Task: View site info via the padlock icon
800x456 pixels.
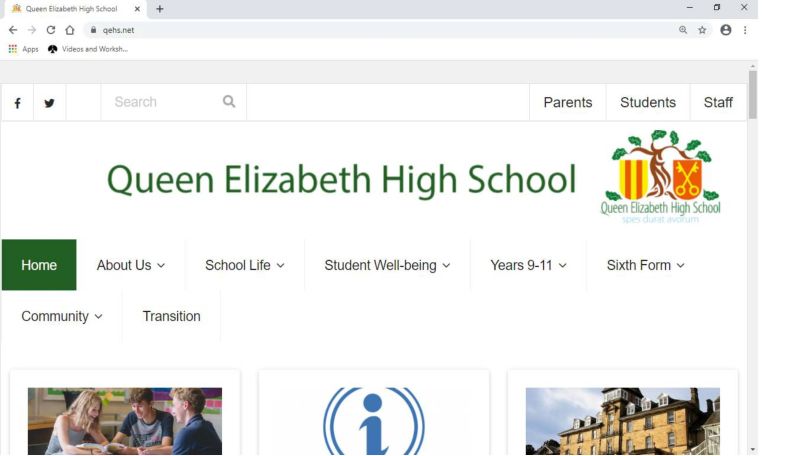Action: pyautogui.click(x=93, y=30)
